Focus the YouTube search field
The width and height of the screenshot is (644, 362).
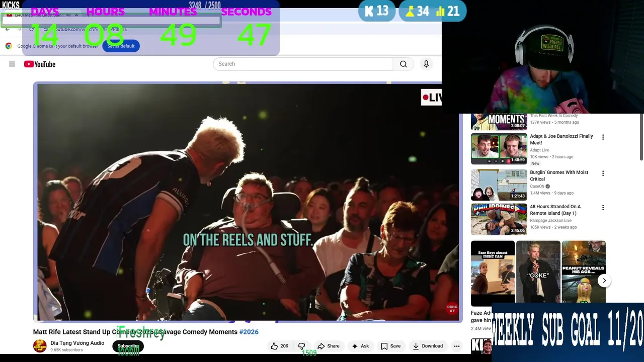(x=303, y=64)
